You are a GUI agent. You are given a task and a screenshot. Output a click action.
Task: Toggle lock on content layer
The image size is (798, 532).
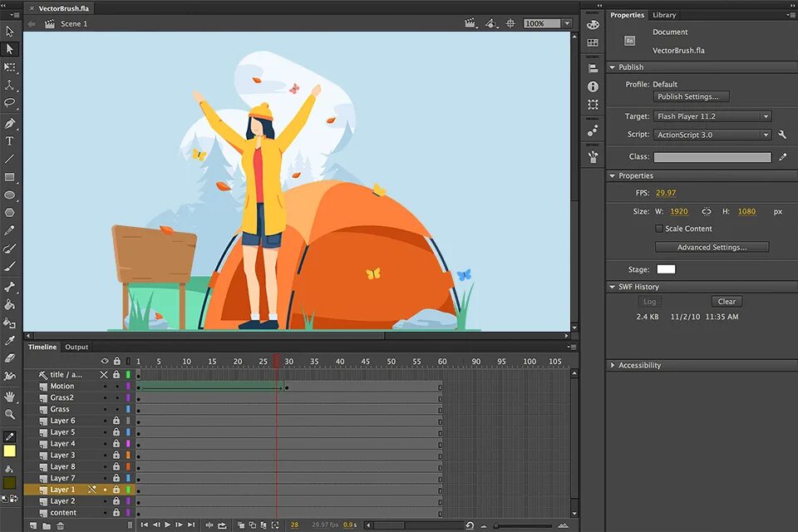point(116,512)
